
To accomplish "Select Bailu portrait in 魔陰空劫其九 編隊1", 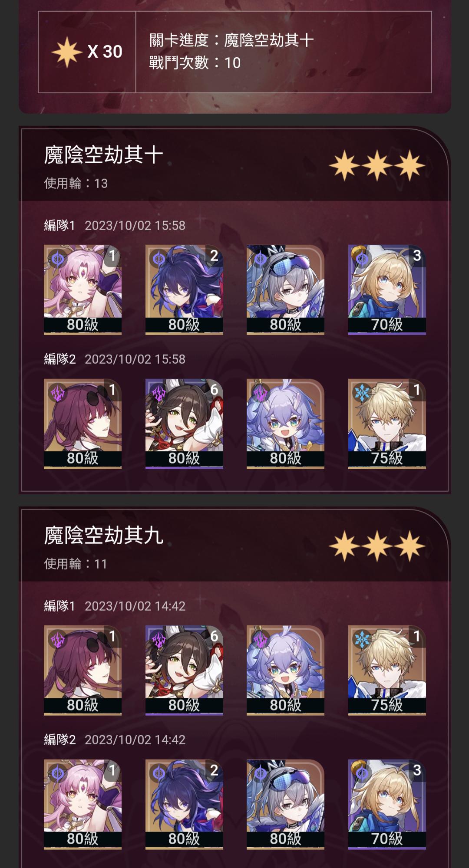I will point(285,670).
